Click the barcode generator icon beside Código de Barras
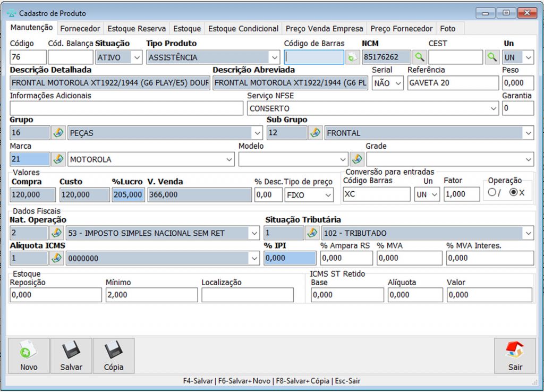 pyautogui.click(x=352, y=57)
